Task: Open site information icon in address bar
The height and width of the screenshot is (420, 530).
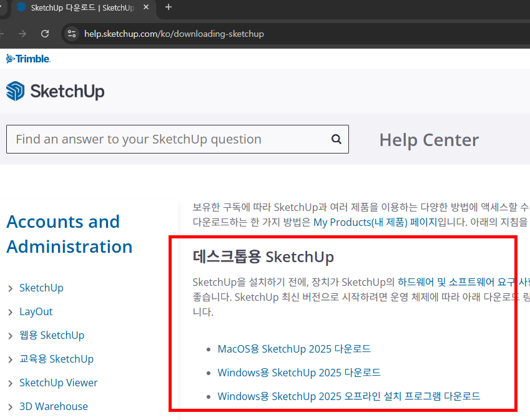Action: [x=72, y=34]
